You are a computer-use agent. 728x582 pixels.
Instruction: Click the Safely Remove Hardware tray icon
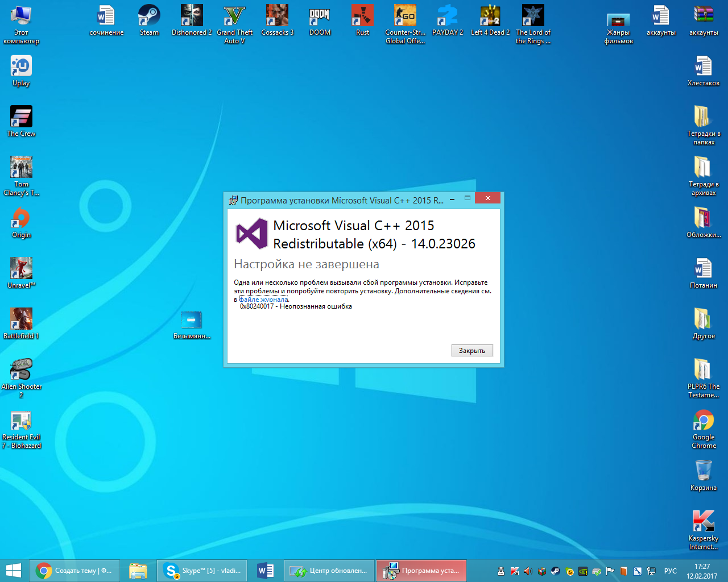click(597, 571)
